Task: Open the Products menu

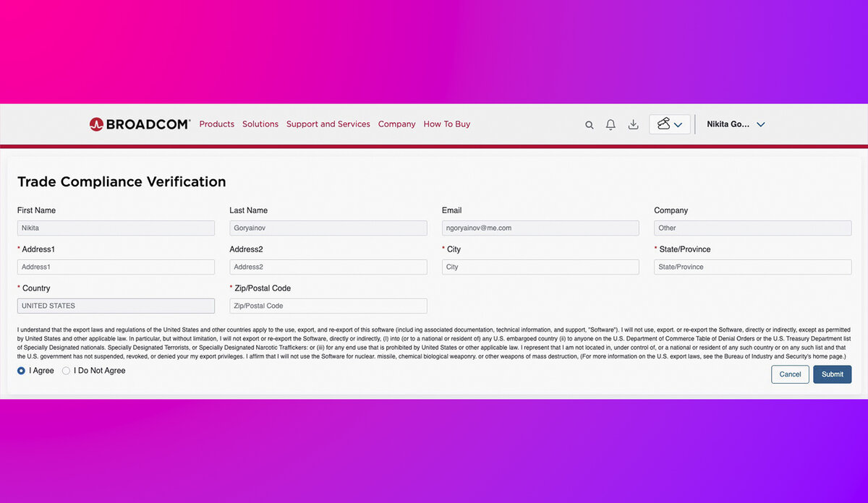Action: pyautogui.click(x=217, y=124)
